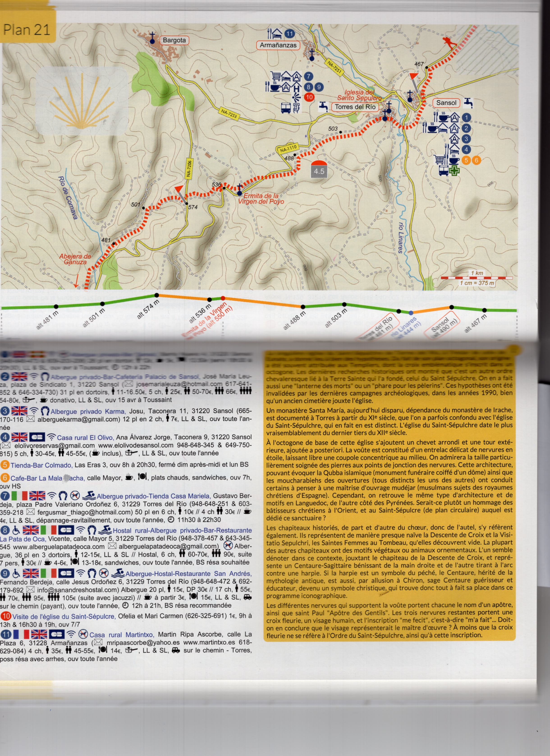Click the shopping cart icon above Torres del Río
The width and height of the screenshot is (550, 756).
276,77
